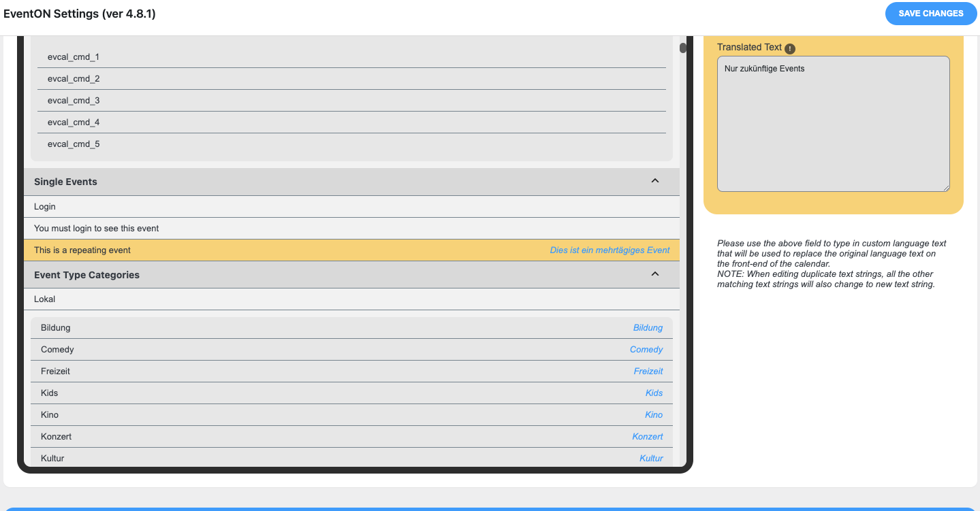This screenshot has width=980, height=511.
Task: Edit the Translated Text textarea
Action: (x=834, y=124)
